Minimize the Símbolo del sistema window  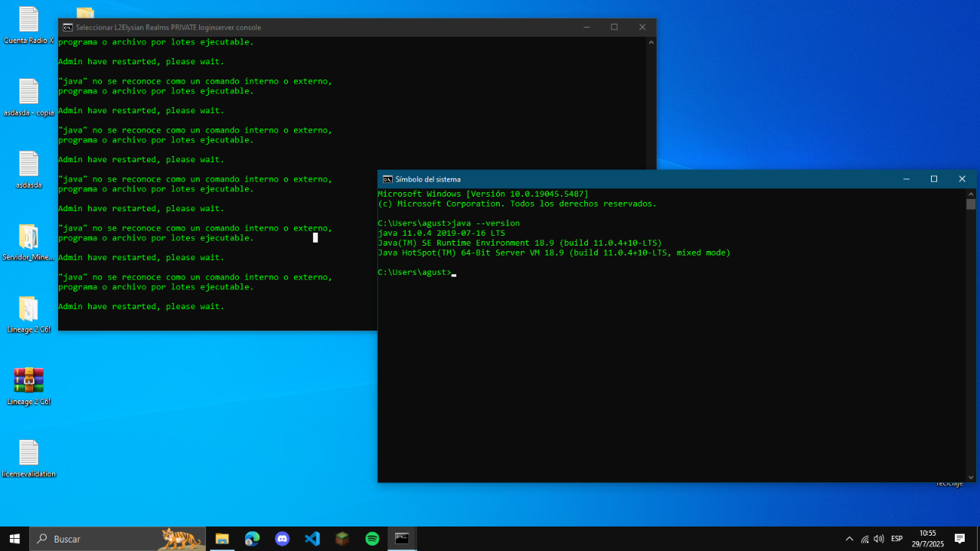[906, 179]
